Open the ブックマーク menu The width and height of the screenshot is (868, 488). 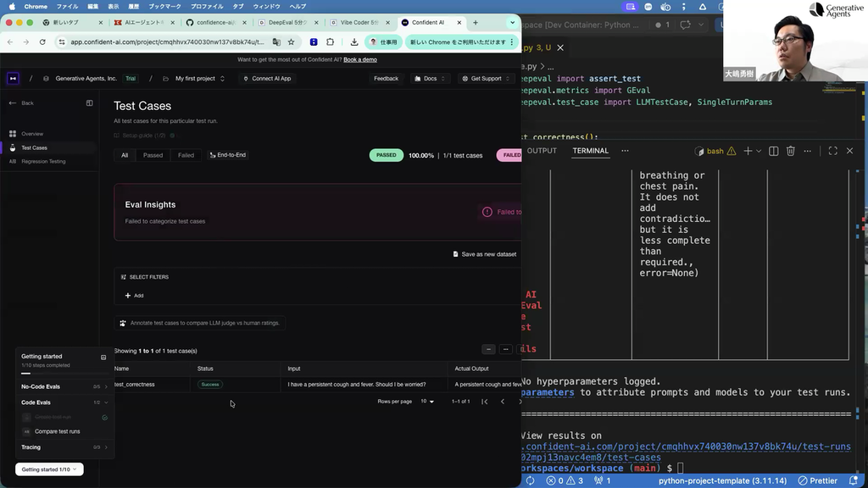coord(164,7)
